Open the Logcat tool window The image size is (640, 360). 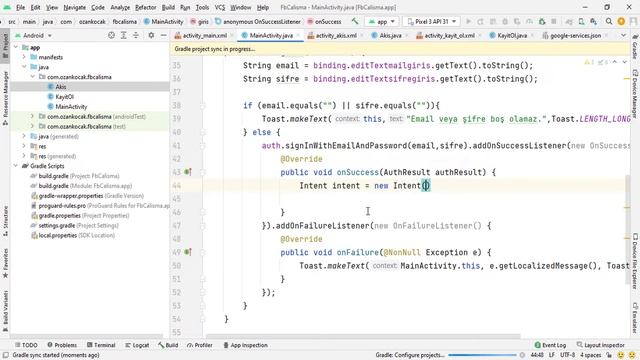137,345
